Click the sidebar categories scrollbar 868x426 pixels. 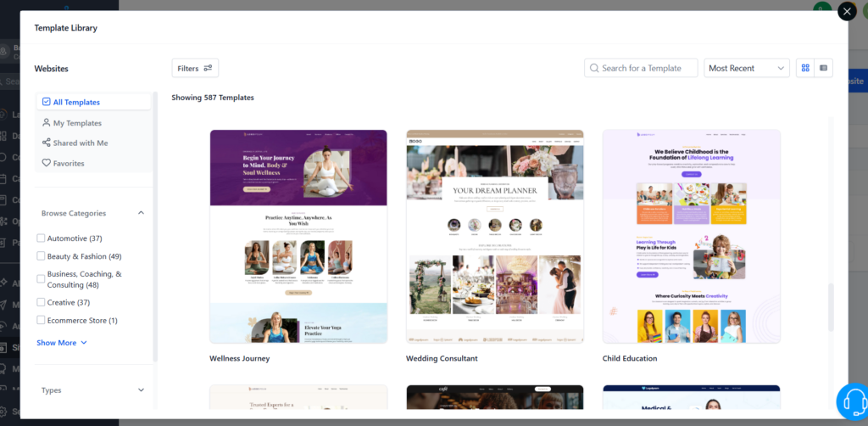click(155, 227)
